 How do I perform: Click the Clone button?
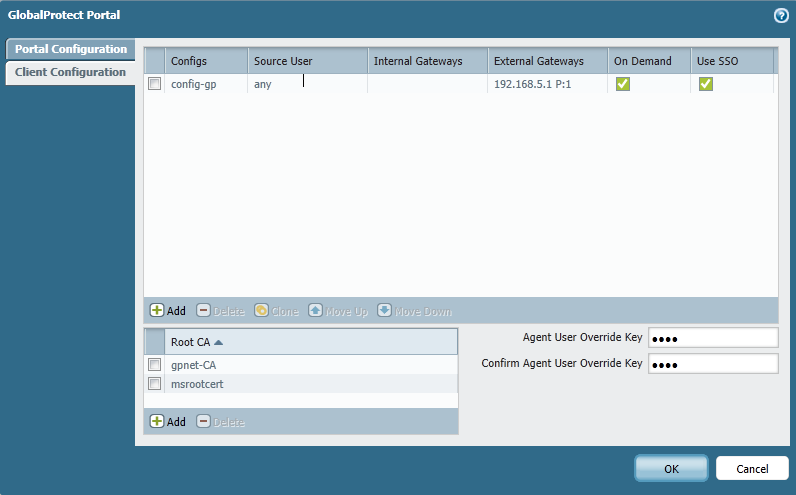[277, 311]
